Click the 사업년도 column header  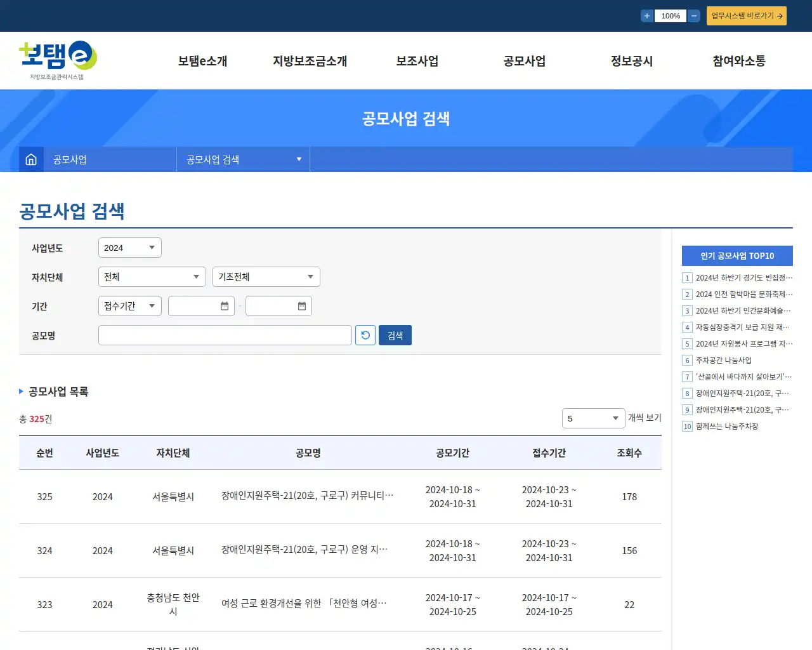click(103, 453)
